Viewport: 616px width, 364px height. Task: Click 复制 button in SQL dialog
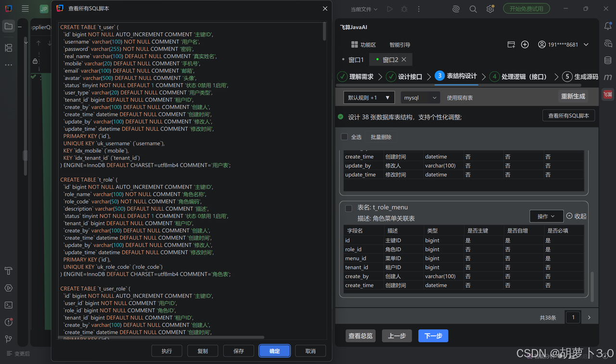(x=203, y=351)
